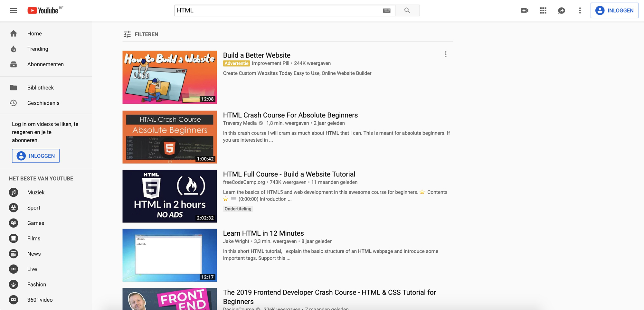
Task: Visit Jake Wright channel
Action: click(x=236, y=241)
